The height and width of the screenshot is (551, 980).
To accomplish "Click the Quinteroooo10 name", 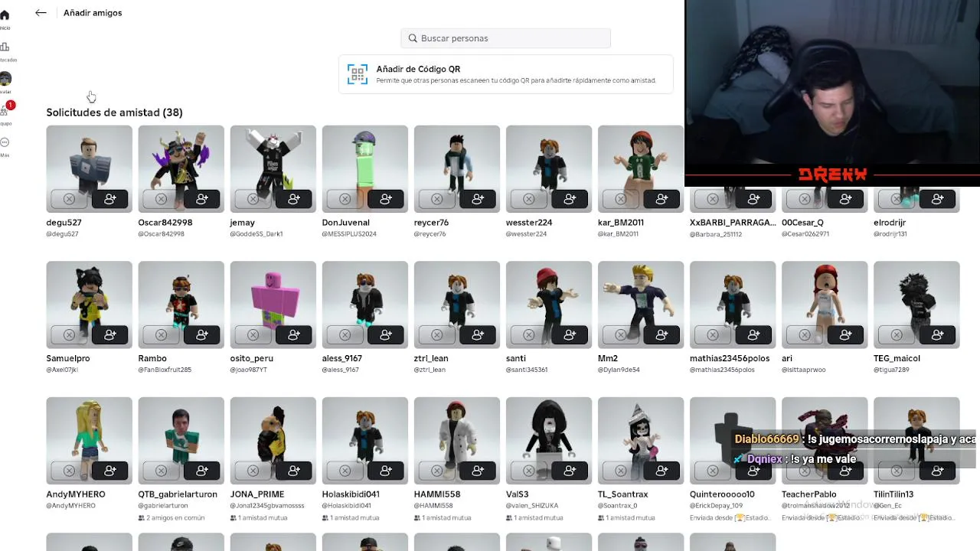I will [x=722, y=494].
